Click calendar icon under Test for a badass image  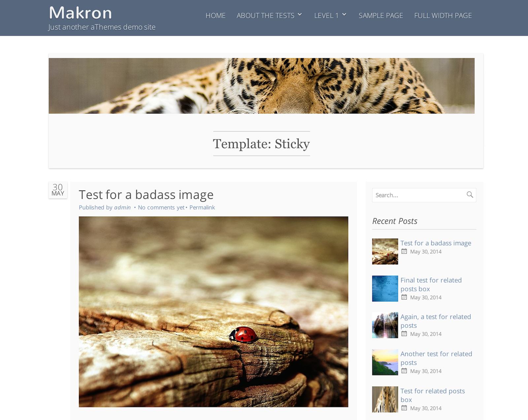[x=404, y=251]
